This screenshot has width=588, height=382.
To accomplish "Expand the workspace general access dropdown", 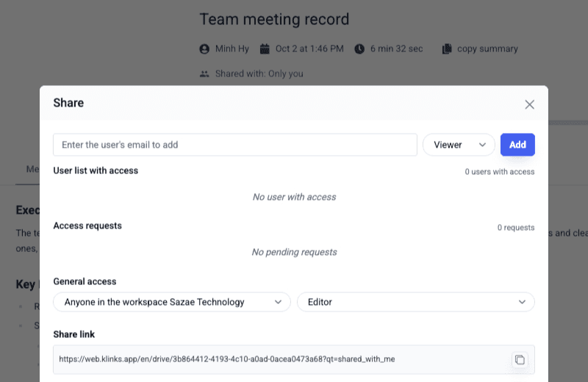I will [x=172, y=302].
